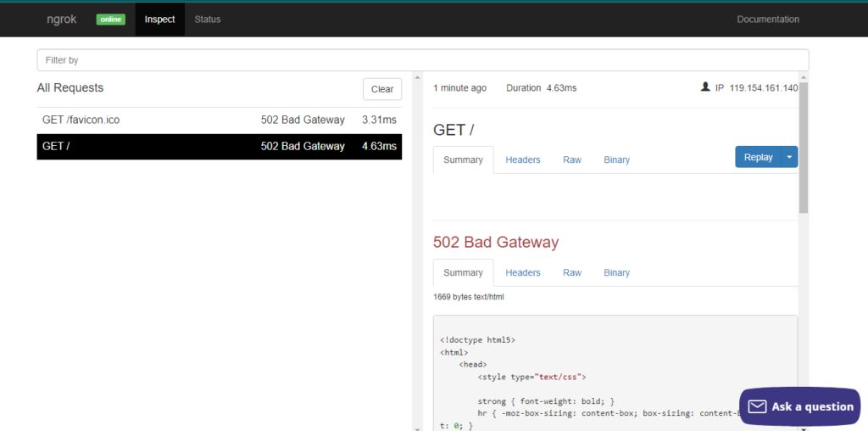
Task: Click the scroll up arrow of detail pane
Action: [804, 77]
